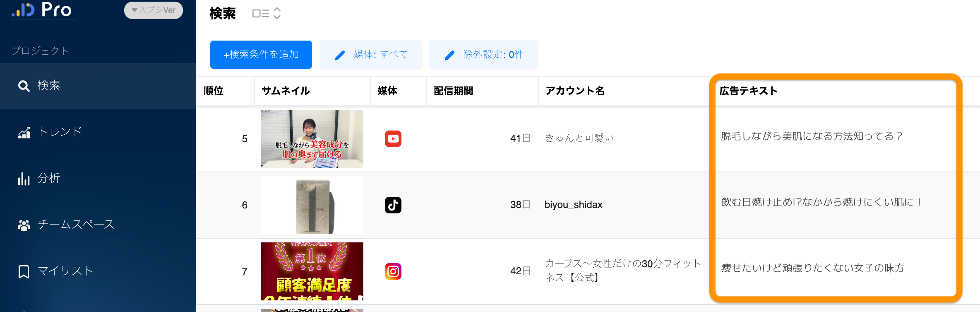This screenshot has height=312, width=980.
Task: Click the 広告テキスト column header
Action: (748, 91)
